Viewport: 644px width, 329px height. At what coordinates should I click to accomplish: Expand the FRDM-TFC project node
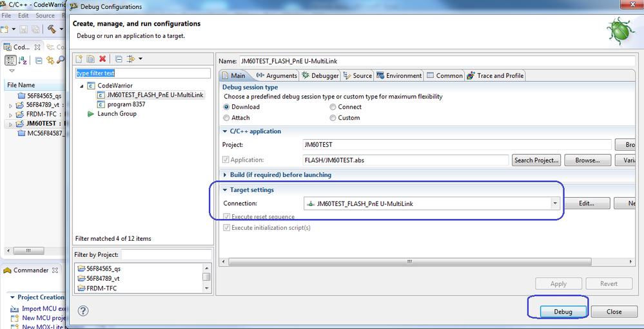point(11,115)
